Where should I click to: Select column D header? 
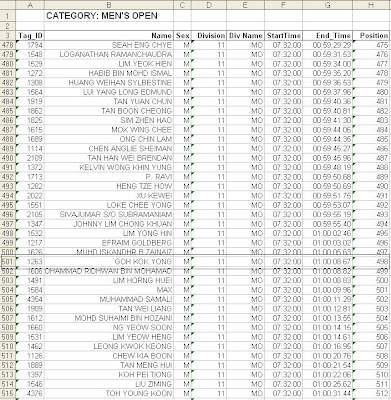[x=209, y=5]
